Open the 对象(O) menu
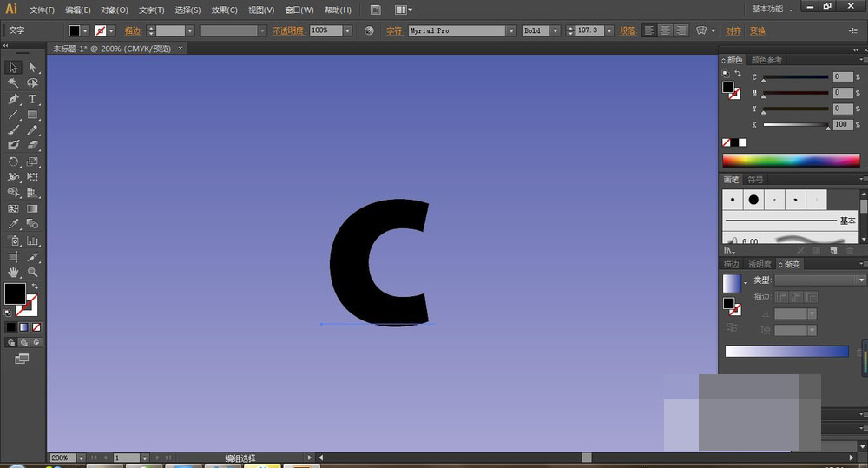The height and width of the screenshot is (468, 868). pyautogui.click(x=115, y=10)
